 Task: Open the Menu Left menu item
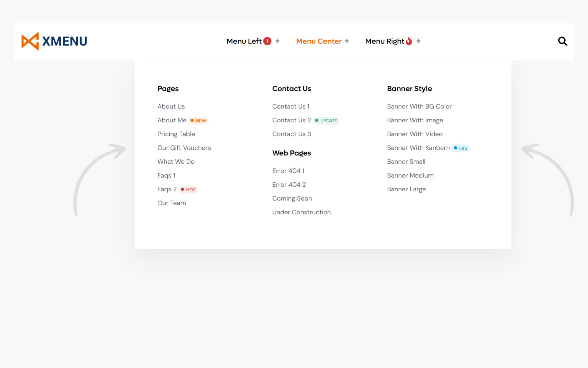click(x=244, y=41)
